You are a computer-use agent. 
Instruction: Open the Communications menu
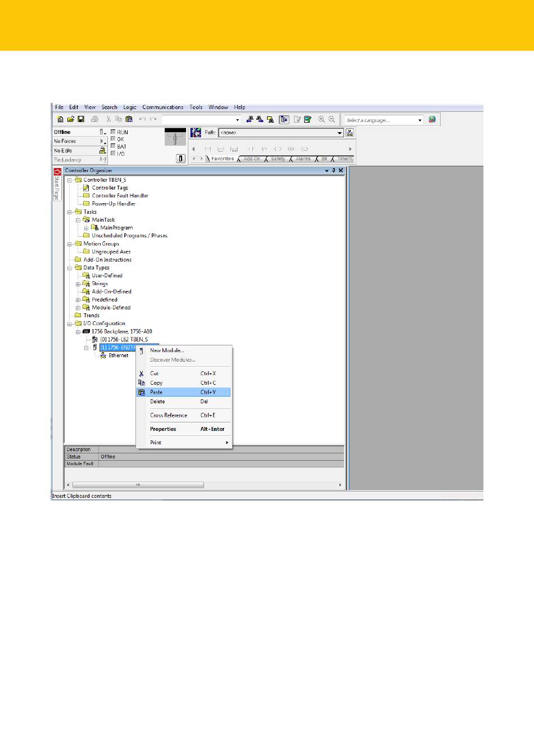(x=162, y=107)
